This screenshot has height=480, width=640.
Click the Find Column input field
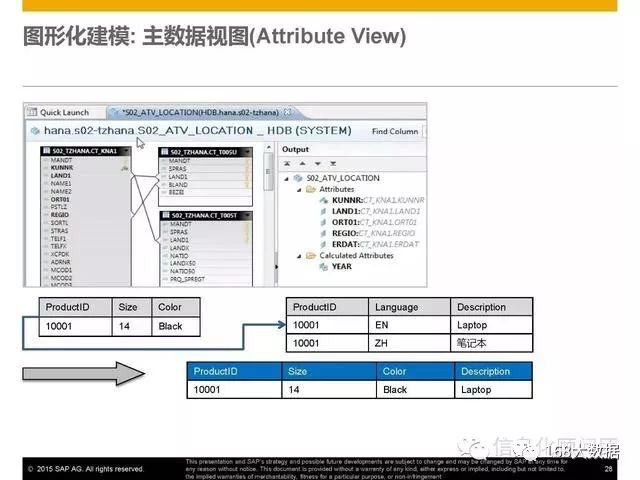(424, 131)
